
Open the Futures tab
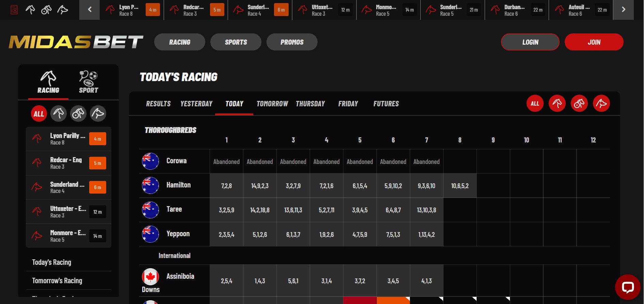[386, 104]
